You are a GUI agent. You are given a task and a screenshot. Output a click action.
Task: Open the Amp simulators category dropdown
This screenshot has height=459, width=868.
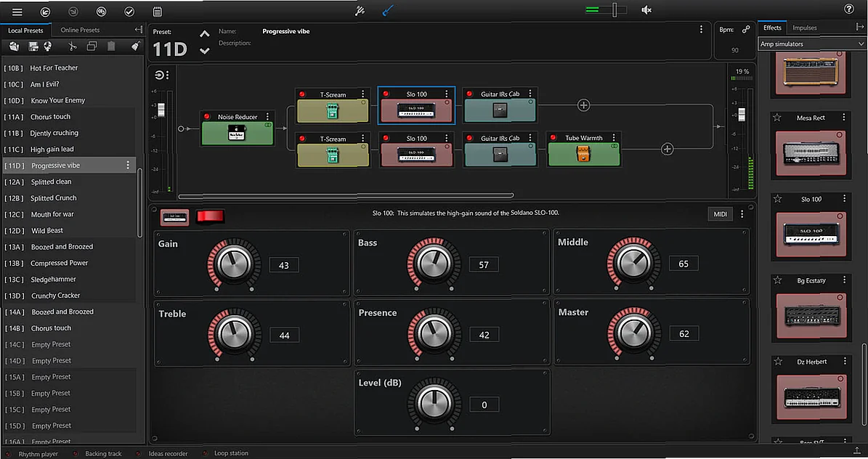point(811,44)
